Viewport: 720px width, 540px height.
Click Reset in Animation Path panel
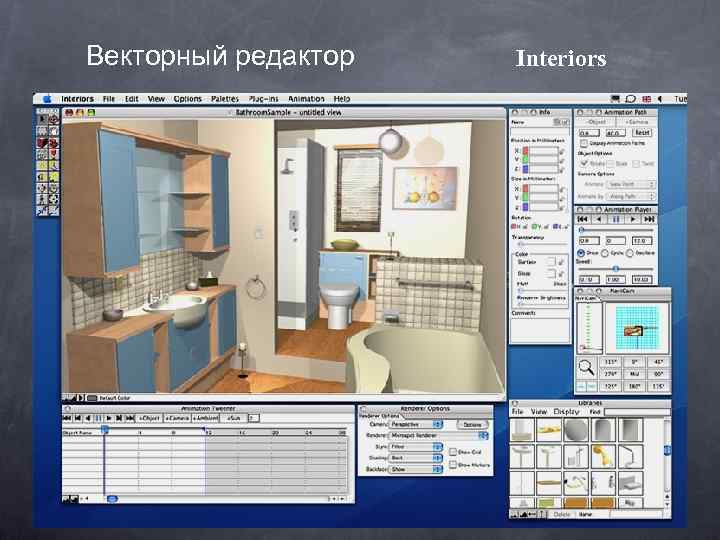click(642, 133)
